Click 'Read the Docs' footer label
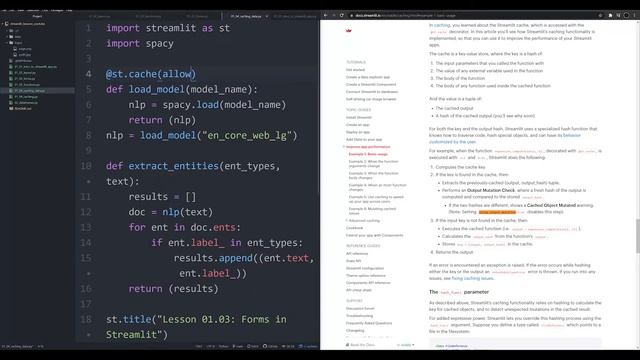This screenshot has width=640, height=360. [x=360, y=345]
